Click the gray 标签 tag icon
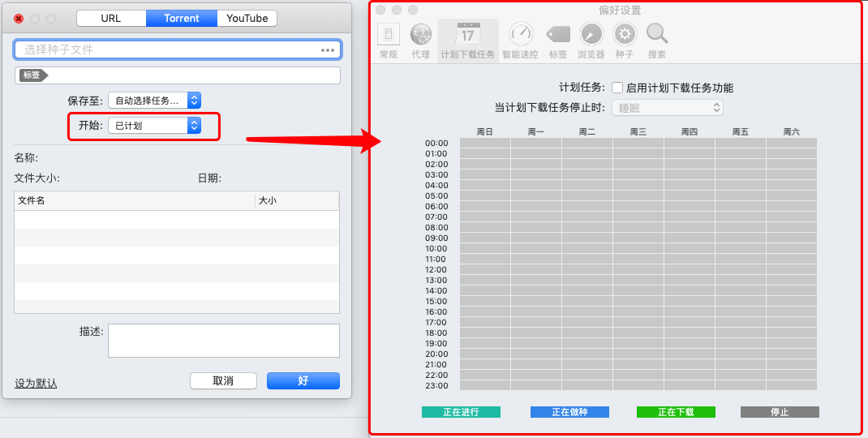This screenshot has height=438, width=868. pos(33,75)
